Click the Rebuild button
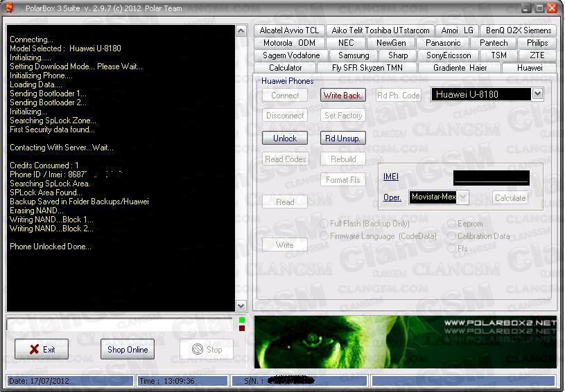Viewport: 565px width, 392px height. click(x=342, y=159)
